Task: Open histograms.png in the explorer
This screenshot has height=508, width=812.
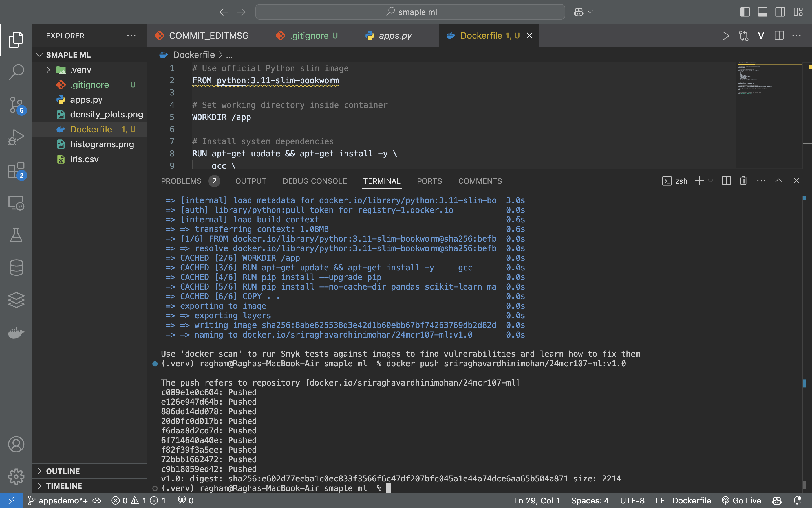Action: tap(90, 144)
